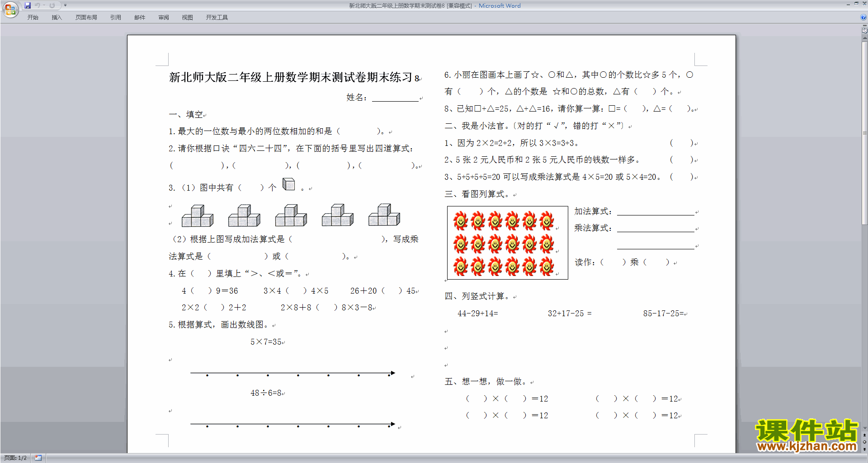Click the 读作 line text
Screen dimensions: 868x463
pos(623,262)
